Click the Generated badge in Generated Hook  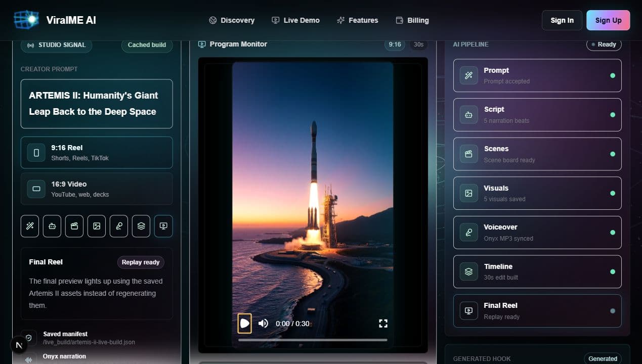[603, 358]
